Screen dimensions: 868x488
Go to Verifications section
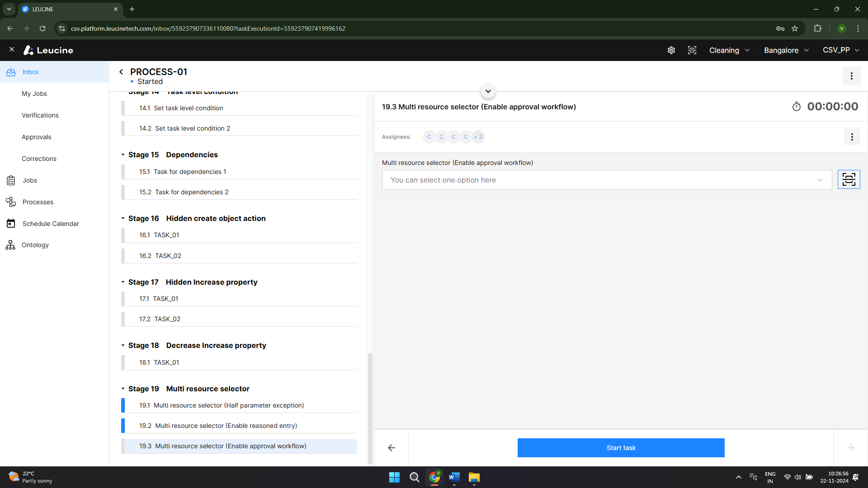click(x=40, y=115)
